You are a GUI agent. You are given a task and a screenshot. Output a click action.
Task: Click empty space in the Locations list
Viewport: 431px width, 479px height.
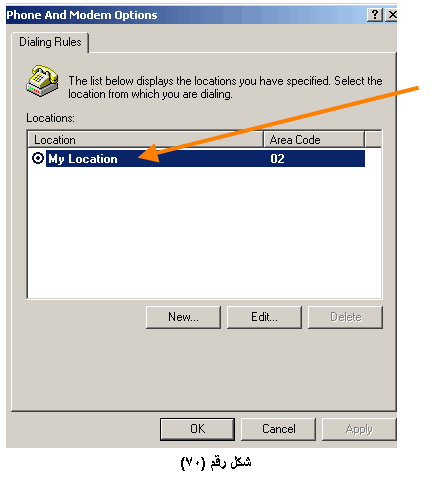[204, 233]
